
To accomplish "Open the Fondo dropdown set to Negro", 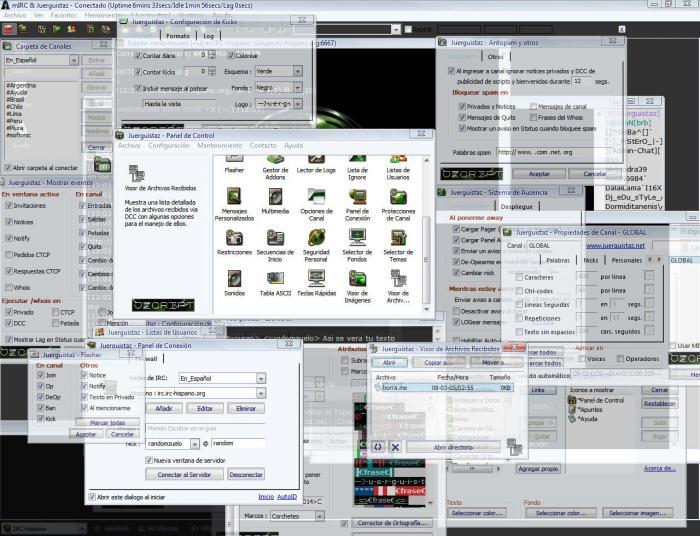I will (278, 87).
